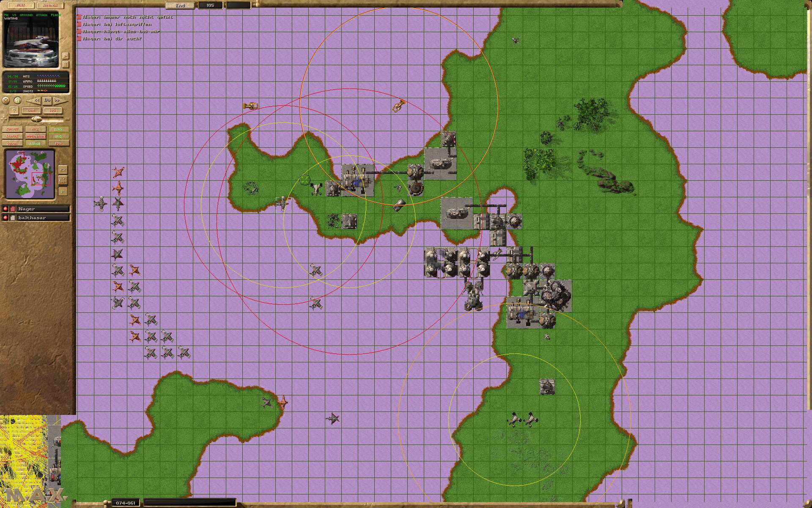Toggle the Survey display

(12, 129)
